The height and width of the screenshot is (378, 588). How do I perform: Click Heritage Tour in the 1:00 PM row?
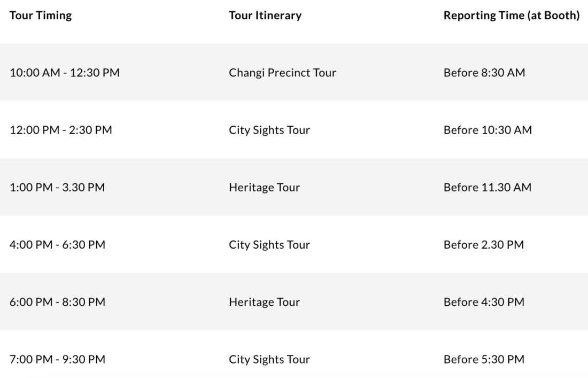click(264, 188)
